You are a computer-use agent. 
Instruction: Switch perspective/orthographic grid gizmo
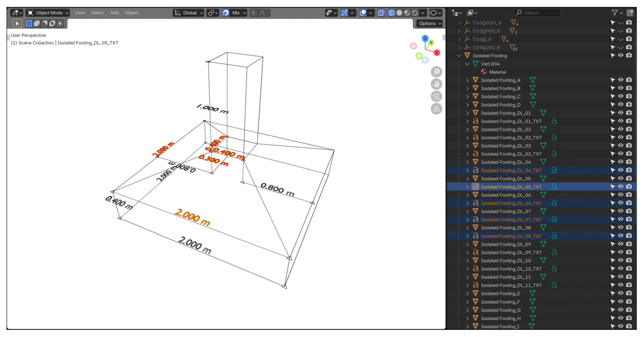click(x=436, y=109)
